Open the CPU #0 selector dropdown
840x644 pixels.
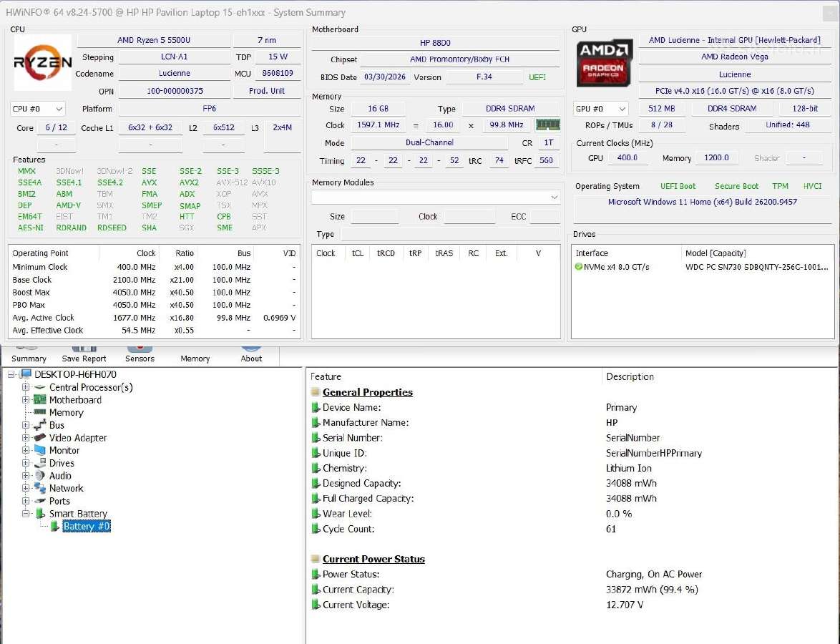click(x=37, y=109)
